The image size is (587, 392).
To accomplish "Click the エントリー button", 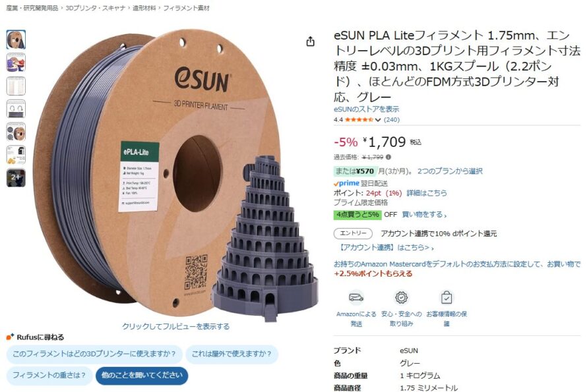I will tap(353, 233).
